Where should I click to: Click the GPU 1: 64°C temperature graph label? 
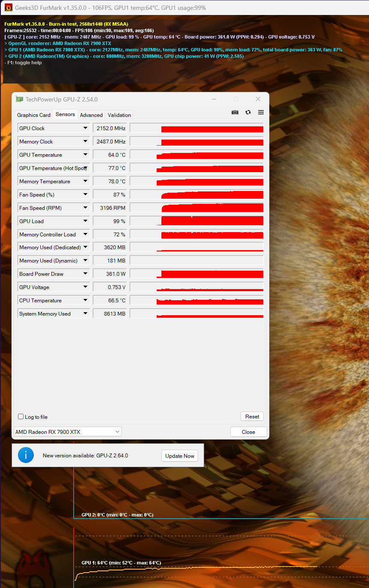pos(121,563)
